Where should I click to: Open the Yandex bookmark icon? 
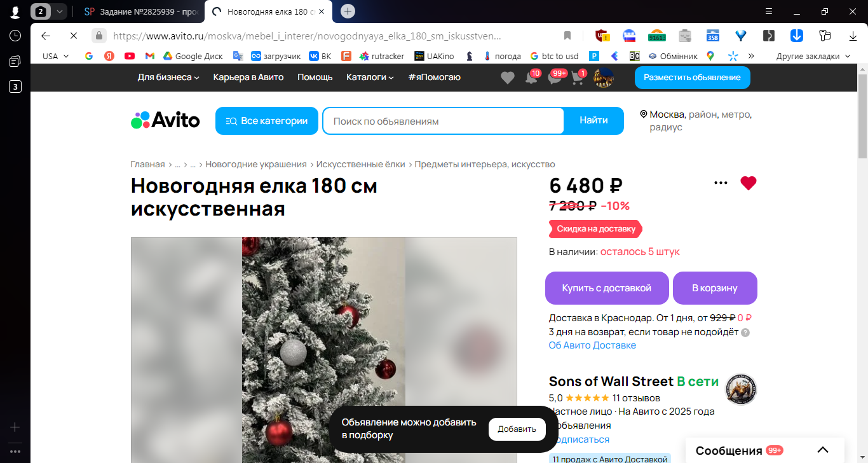(109, 56)
